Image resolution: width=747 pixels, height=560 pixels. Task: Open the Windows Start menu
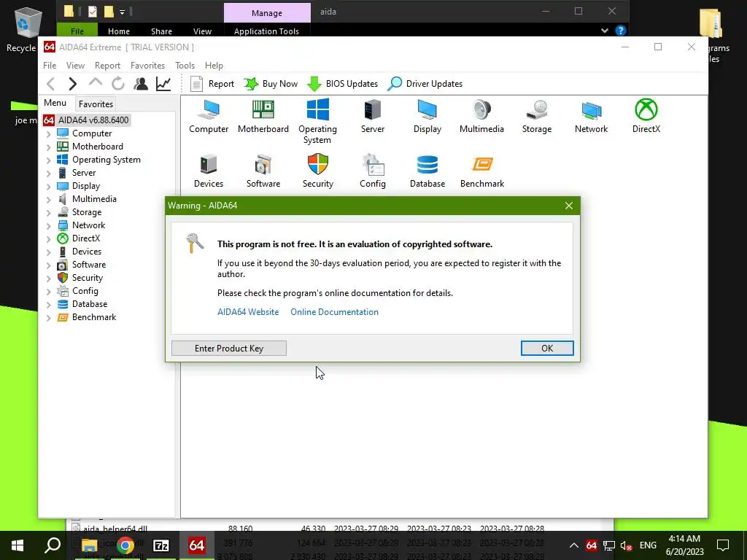pos(18,545)
